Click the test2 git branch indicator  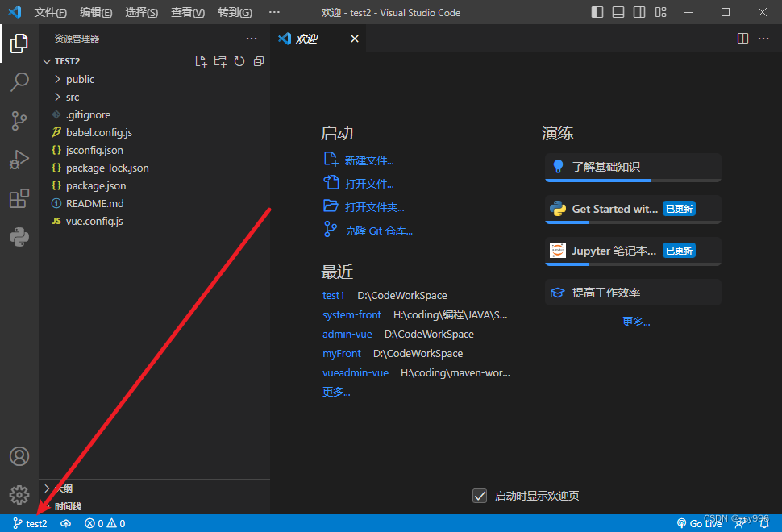pyautogui.click(x=30, y=523)
